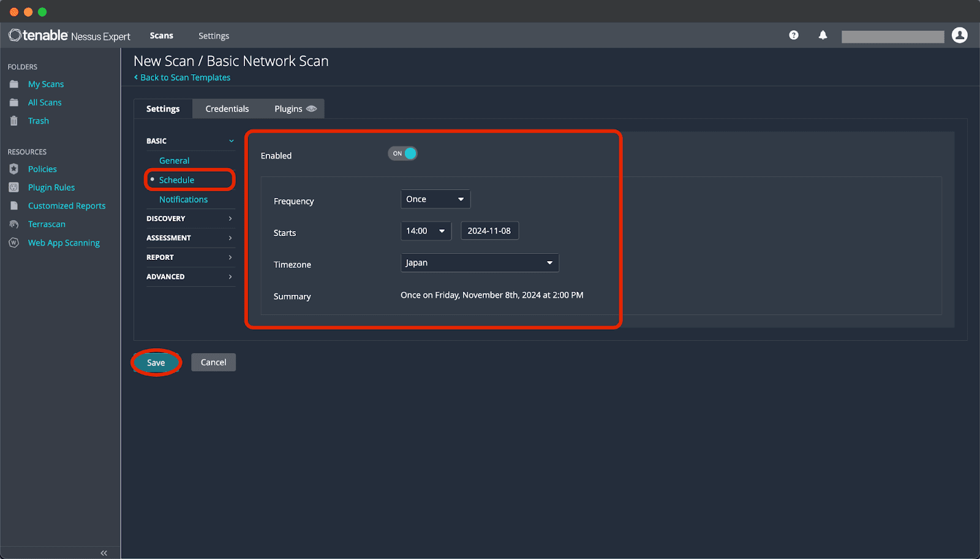The width and height of the screenshot is (980, 559).
Task: Open Terrascan resource link
Action: point(47,224)
